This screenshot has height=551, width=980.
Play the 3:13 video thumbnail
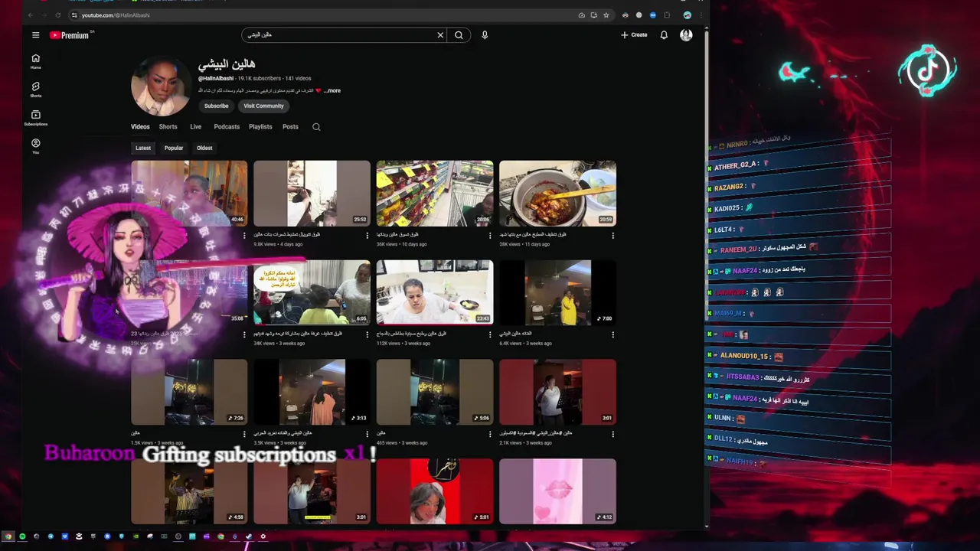pos(312,392)
